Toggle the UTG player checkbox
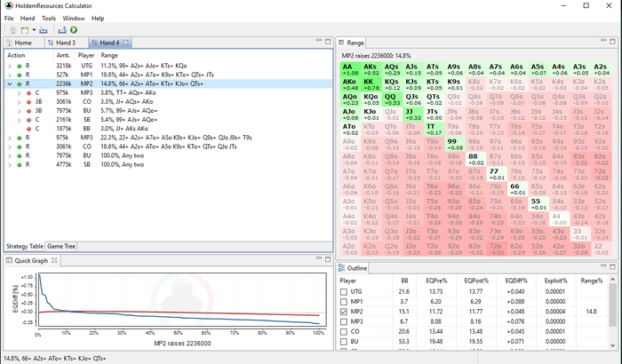The width and height of the screenshot is (622, 364). click(x=344, y=292)
